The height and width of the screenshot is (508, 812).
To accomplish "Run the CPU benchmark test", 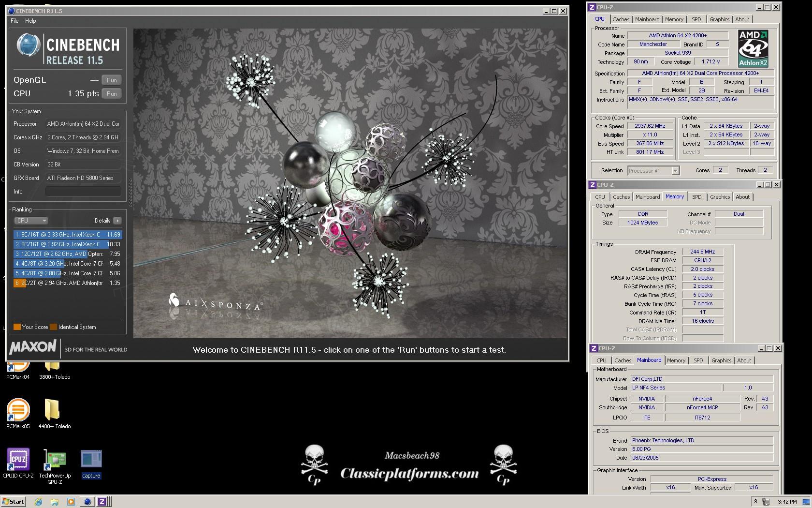I will pyautogui.click(x=112, y=94).
